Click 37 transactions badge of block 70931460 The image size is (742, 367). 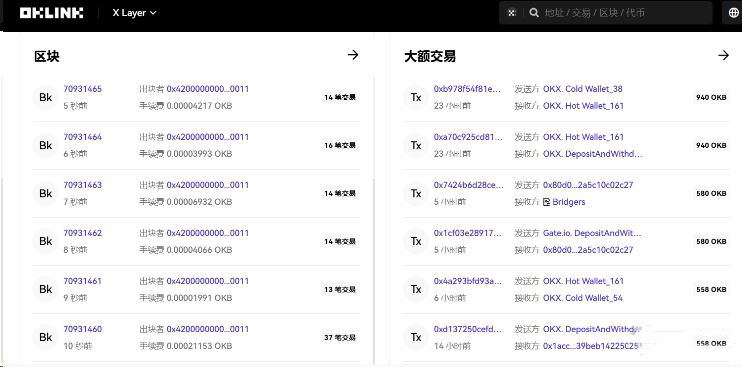(x=340, y=338)
